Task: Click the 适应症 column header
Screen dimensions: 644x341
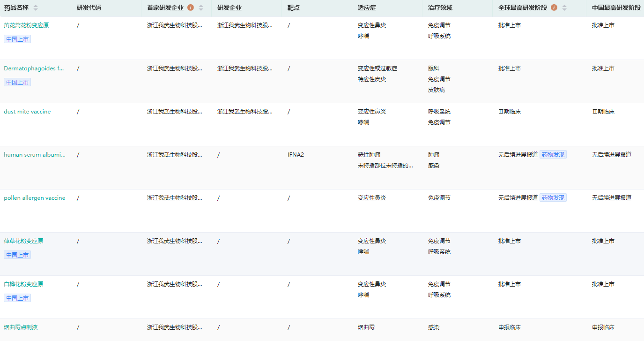Action: pyautogui.click(x=367, y=8)
